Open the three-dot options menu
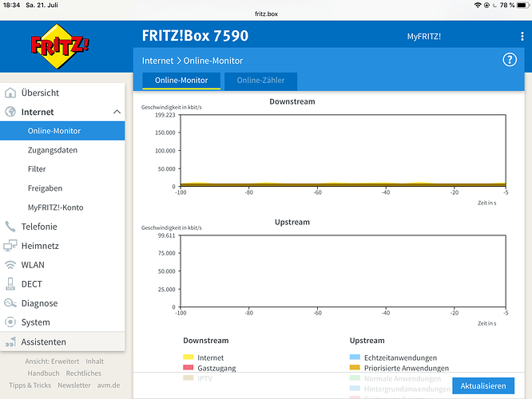 point(522,36)
